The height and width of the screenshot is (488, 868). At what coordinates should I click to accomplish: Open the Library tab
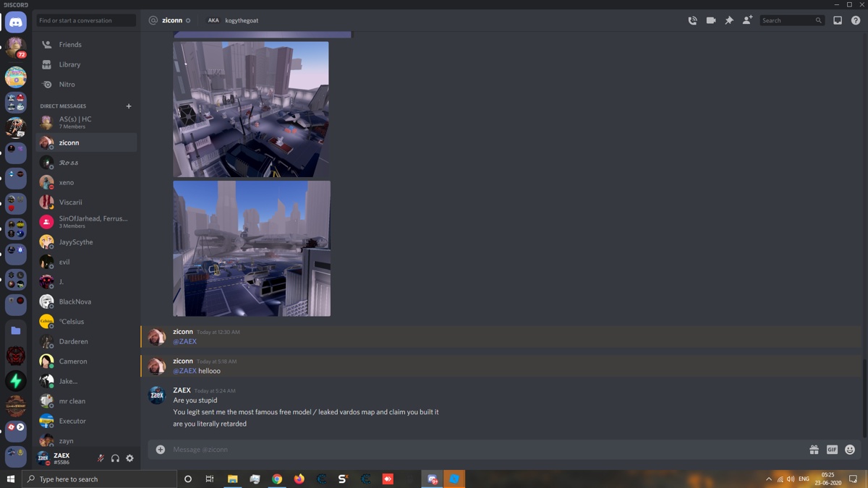pyautogui.click(x=86, y=64)
